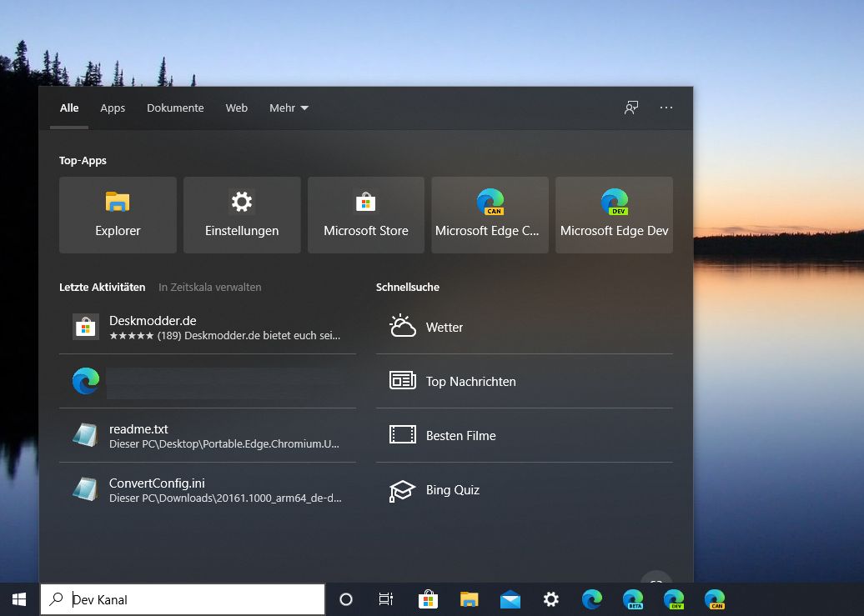
Task: Open the Besten Filme quick search
Action: (525, 435)
